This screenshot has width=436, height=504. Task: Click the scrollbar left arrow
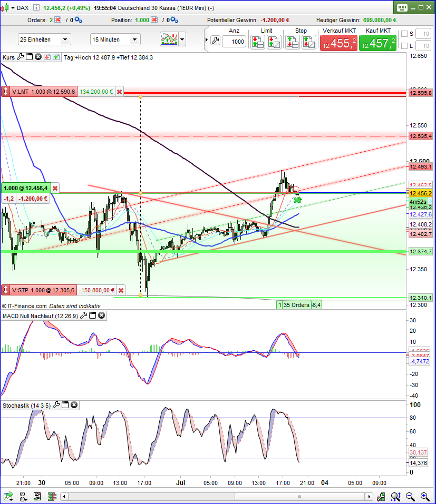click(64, 496)
